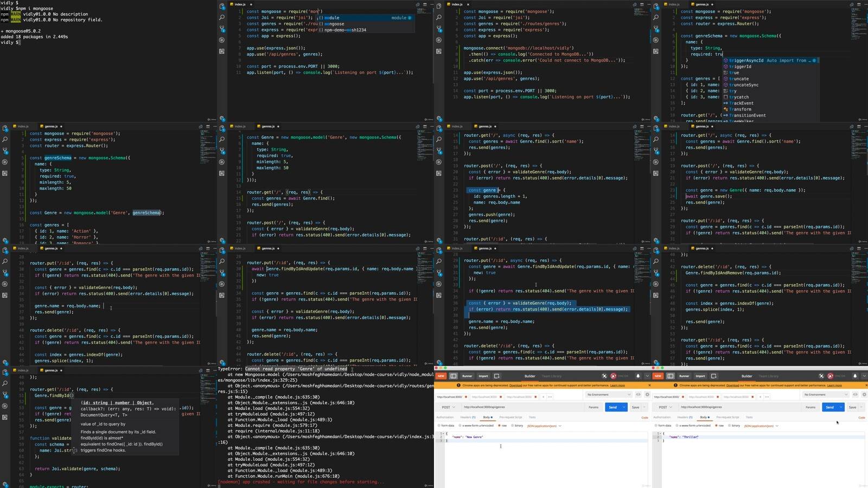Click red sync icon in Postman with "New Genre"
The width and height of the screenshot is (868, 488).
tap(614, 376)
